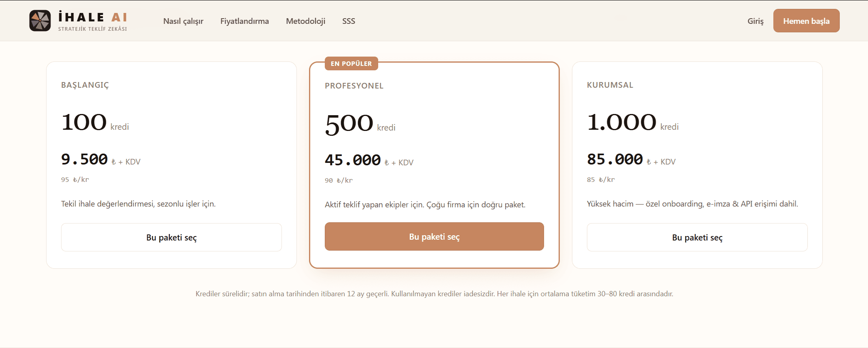868x348 pixels.
Task: Open the SSS link
Action: (349, 21)
